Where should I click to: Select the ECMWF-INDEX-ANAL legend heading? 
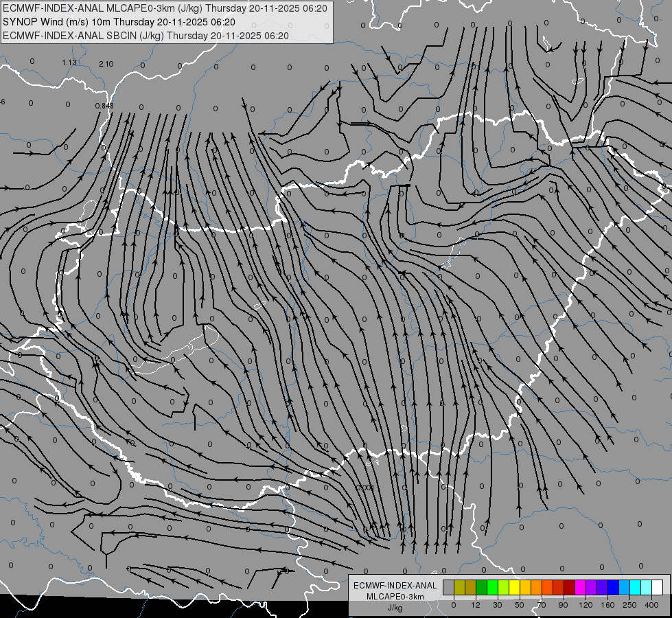pyautogui.click(x=395, y=586)
